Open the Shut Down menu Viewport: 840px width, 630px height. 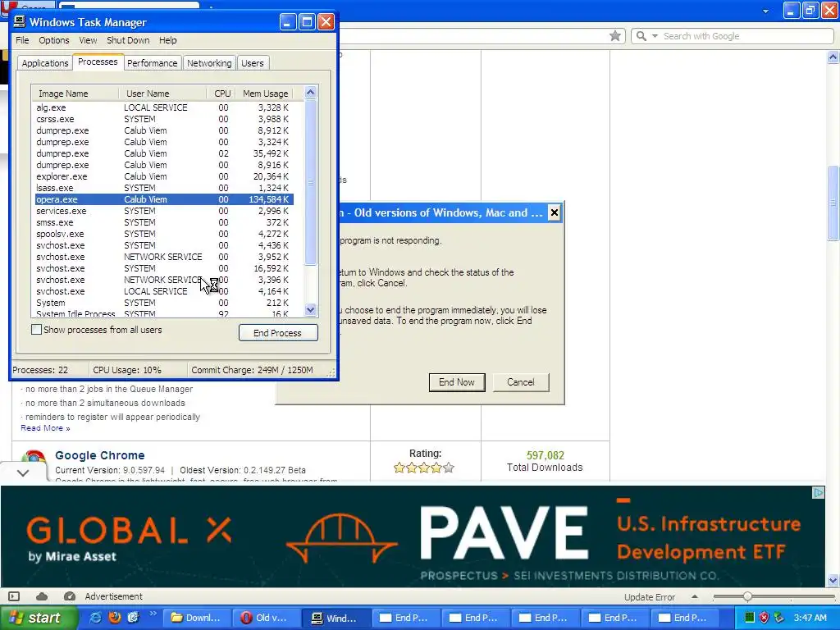pyautogui.click(x=128, y=40)
